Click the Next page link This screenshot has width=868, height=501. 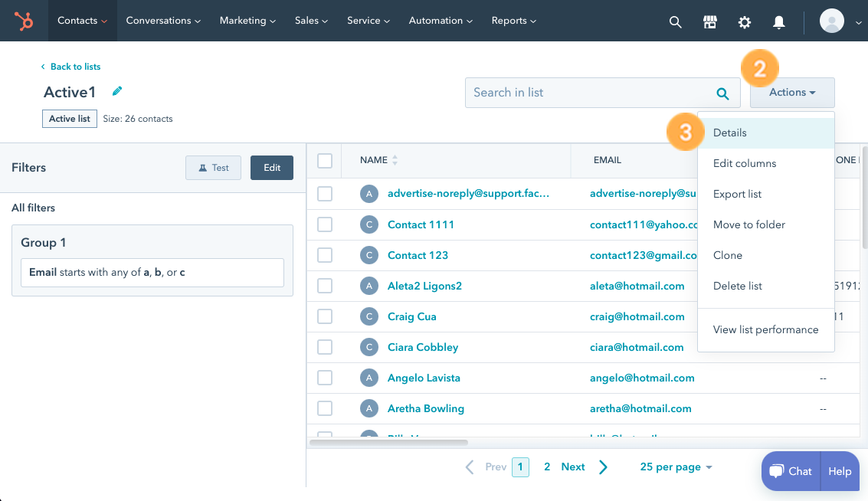pyautogui.click(x=573, y=467)
